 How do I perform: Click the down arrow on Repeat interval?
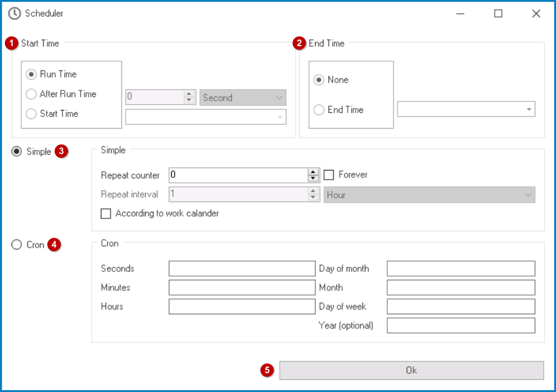[x=313, y=197]
